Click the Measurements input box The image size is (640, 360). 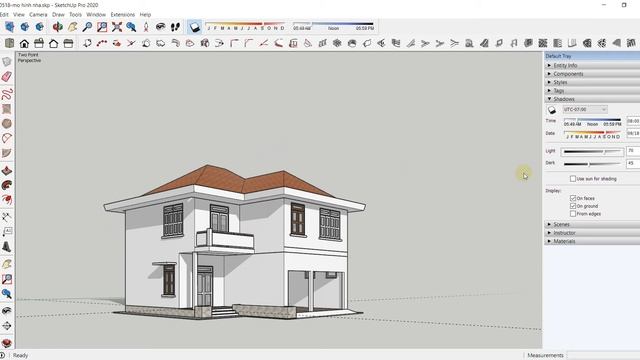(x=603, y=356)
